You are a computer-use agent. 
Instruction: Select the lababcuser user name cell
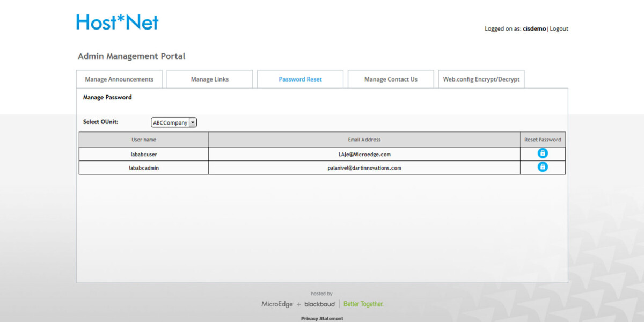(144, 154)
